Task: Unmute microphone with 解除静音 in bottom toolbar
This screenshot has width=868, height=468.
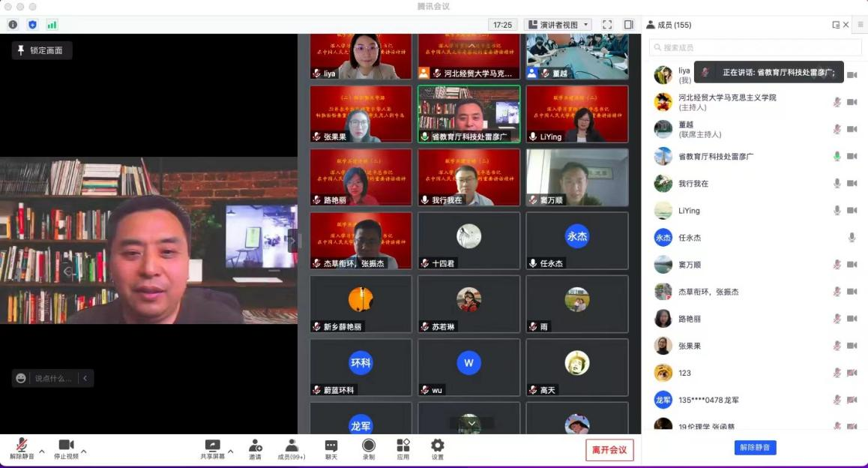Action: [x=22, y=448]
